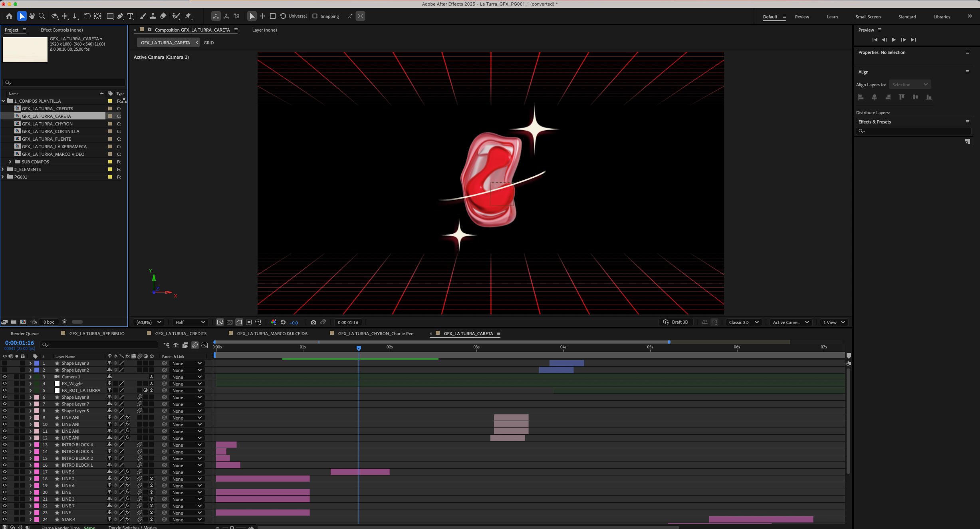Click the pink label swatch of INTRO BLOCK 4
Viewport: 980px width, 529px height.
point(37,445)
